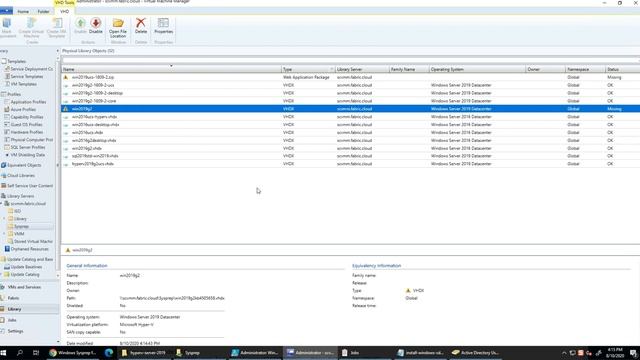
Task: Click the Enable ribbon button
Action: [x=80, y=25]
